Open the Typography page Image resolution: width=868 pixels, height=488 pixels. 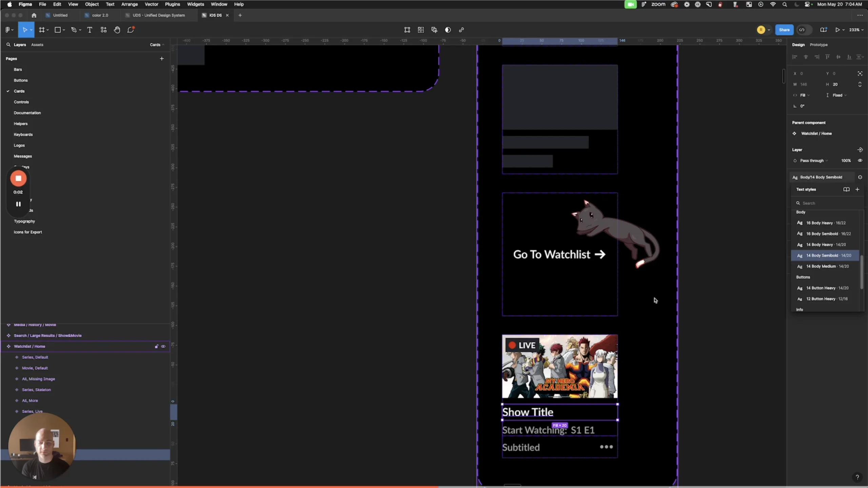point(24,221)
